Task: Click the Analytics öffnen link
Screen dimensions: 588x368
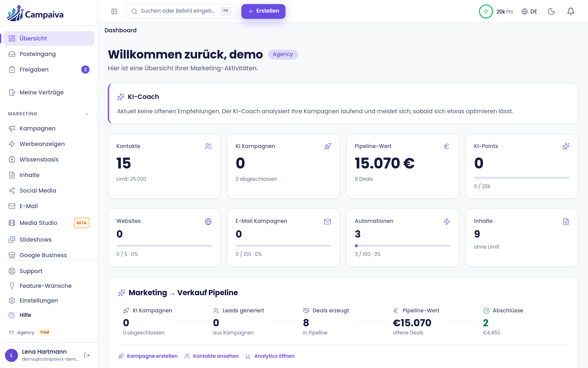Action: pos(270,356)
